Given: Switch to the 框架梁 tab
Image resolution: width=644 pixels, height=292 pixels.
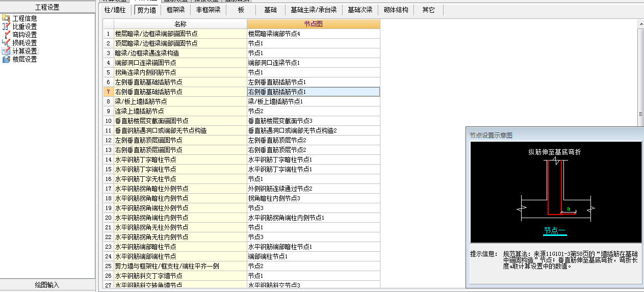Looking at the screenshot, I should (175, 10).
